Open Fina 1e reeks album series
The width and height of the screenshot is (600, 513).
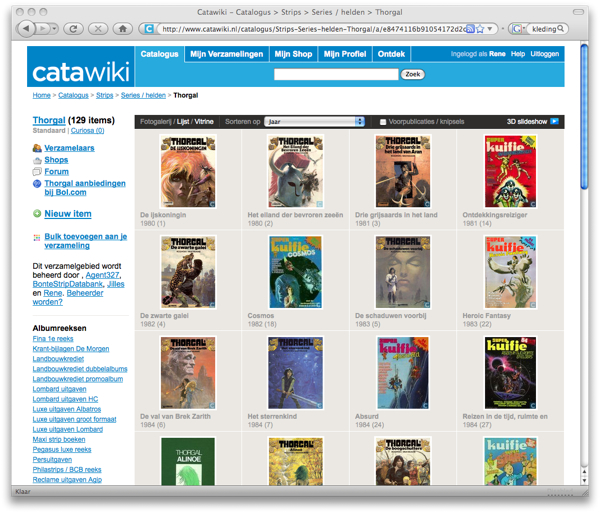tap(53, 339)
